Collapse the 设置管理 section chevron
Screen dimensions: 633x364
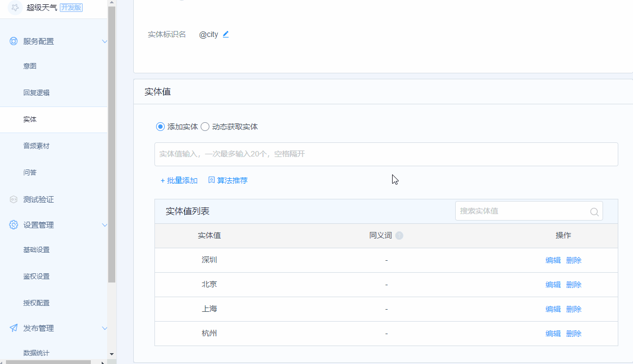tap(104, 225)
